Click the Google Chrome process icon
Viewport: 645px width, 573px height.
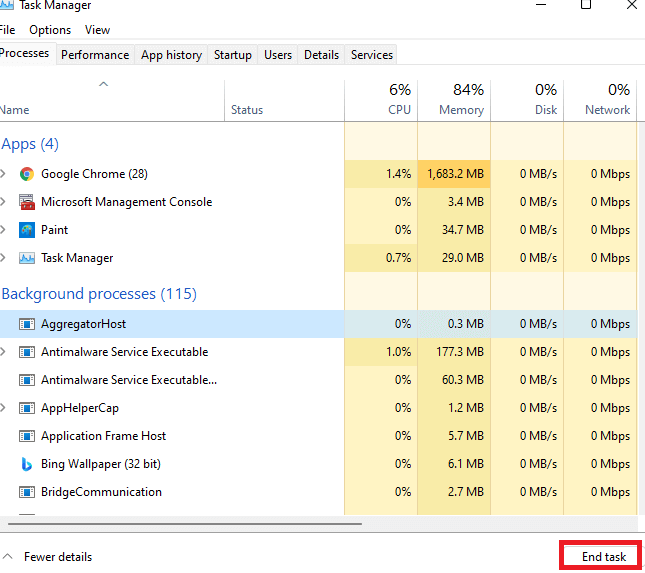click(27, 174)
